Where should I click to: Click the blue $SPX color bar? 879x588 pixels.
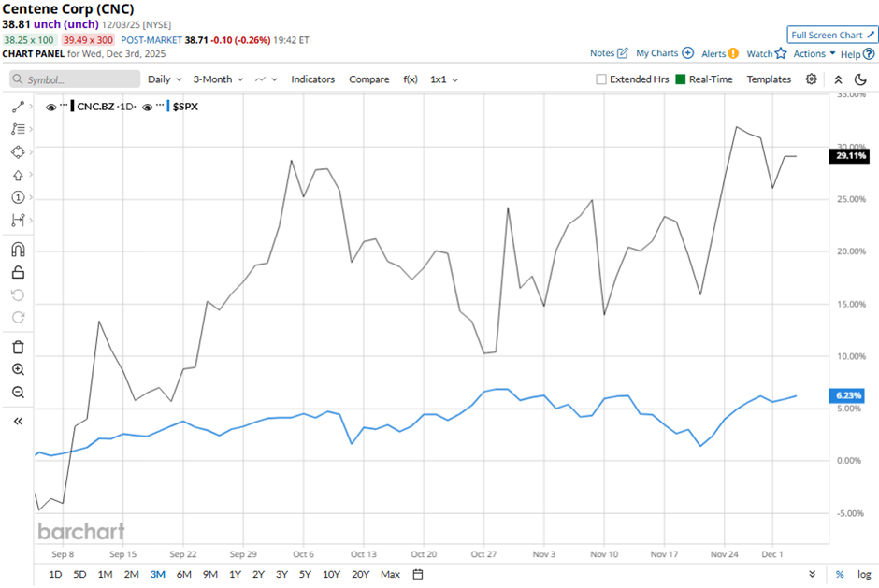[x=168, y=107]
